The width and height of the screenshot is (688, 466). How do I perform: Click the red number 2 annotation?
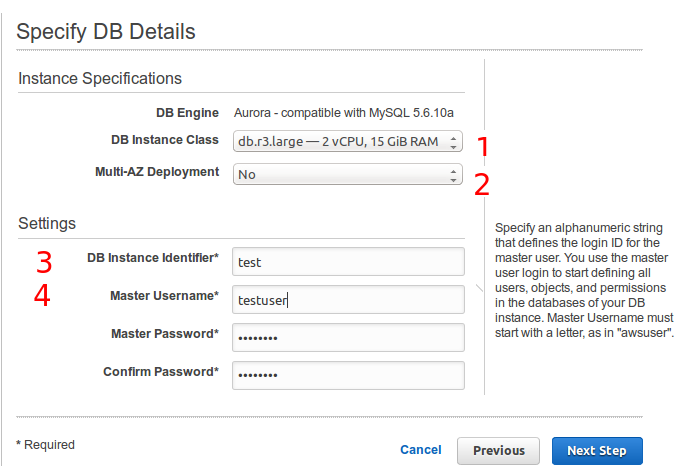pos(482,185)
